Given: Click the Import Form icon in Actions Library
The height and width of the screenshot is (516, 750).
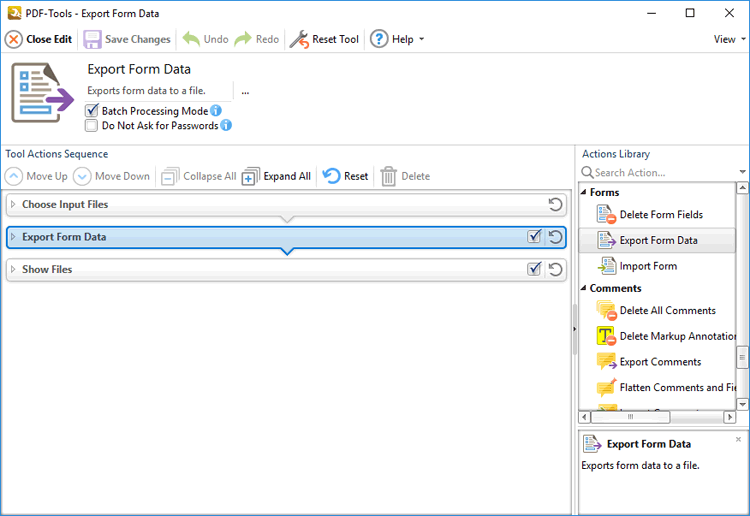Looking at the screenshot, I should 607,266.
